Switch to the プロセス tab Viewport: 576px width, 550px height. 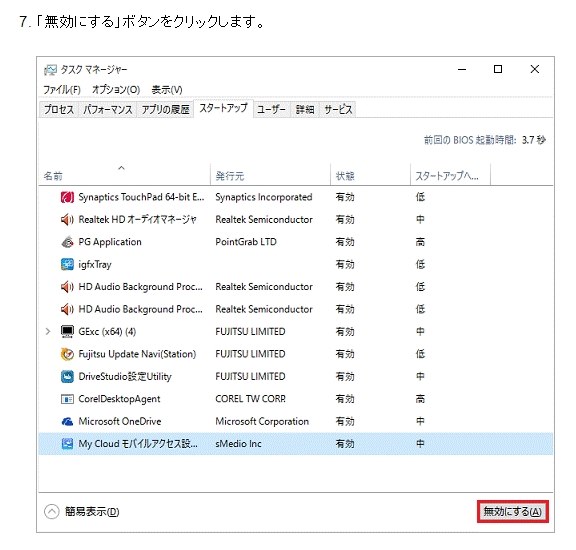coord(59,109)
